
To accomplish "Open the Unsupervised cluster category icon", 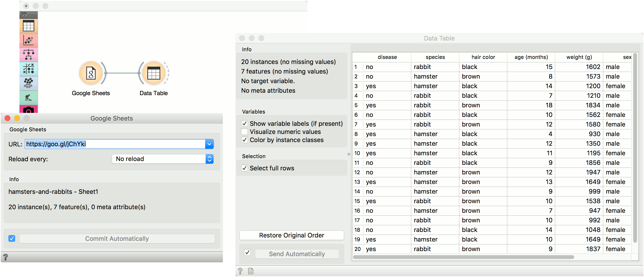I will coord(29,83).
